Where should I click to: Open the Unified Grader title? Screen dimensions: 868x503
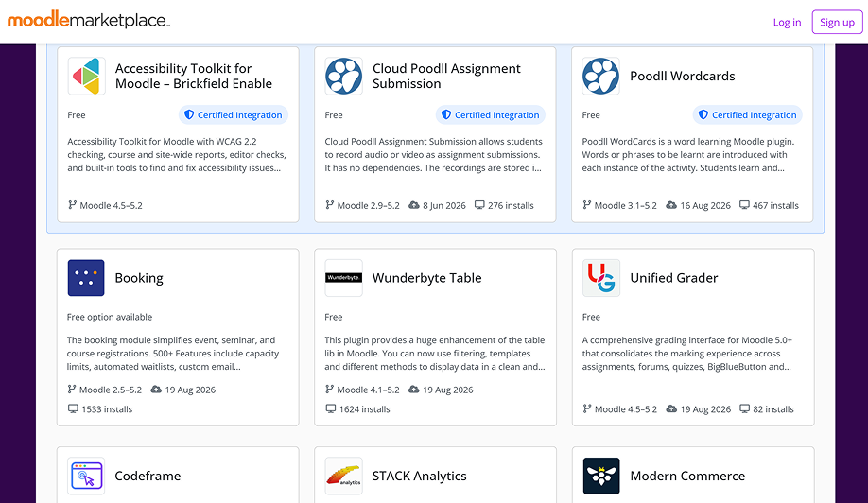(x=674, y=278)
